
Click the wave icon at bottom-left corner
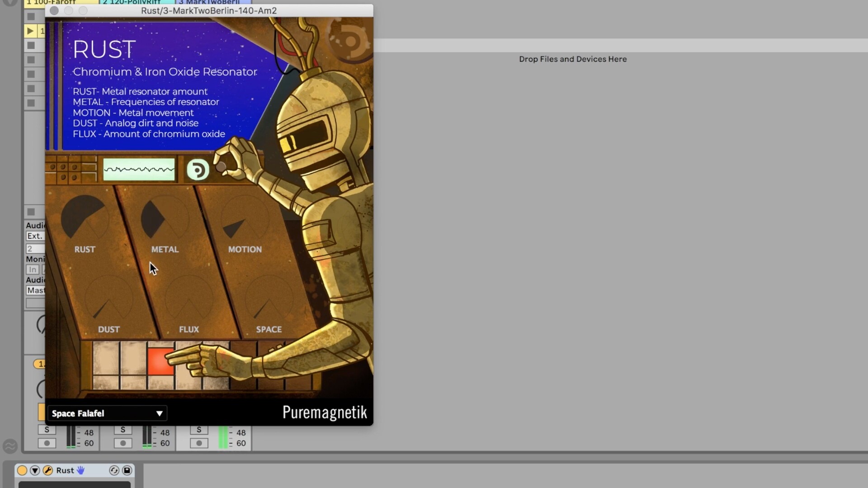point(10,446)
